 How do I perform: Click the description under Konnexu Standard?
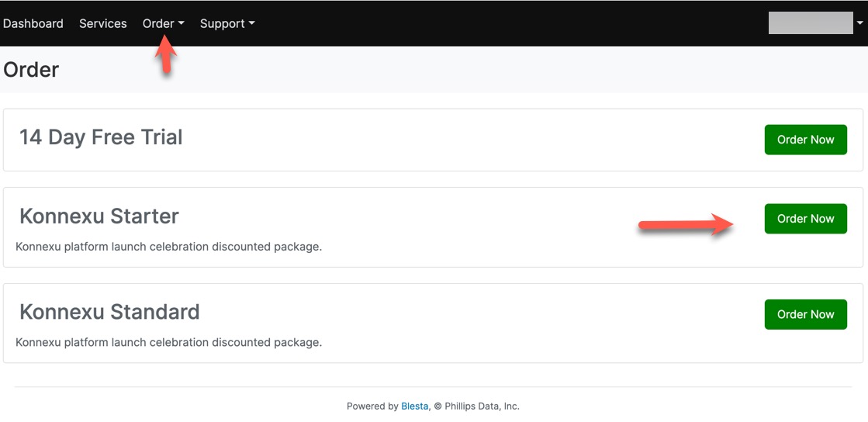[168, 342]
